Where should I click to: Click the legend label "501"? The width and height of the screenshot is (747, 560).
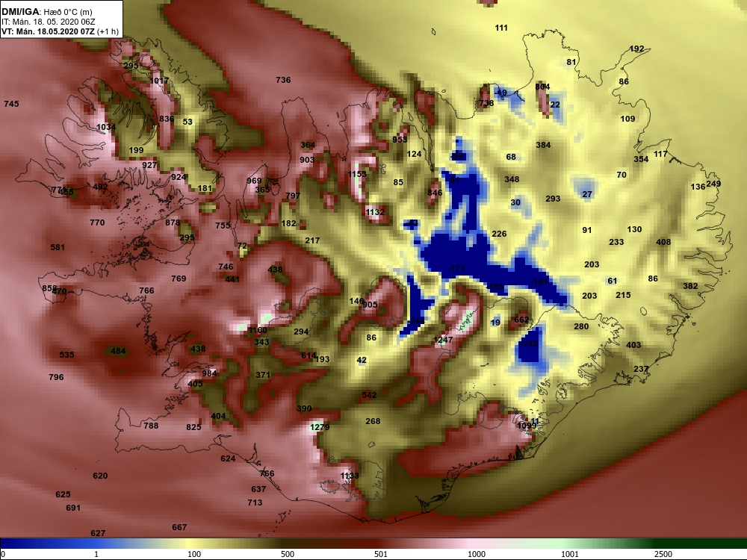[381, 554]
